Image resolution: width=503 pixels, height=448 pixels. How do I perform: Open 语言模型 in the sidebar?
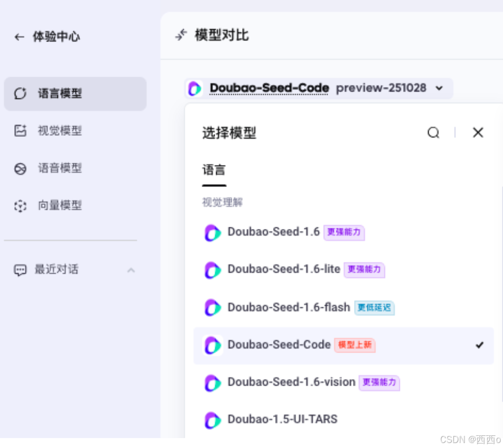(x=75, y=94)
